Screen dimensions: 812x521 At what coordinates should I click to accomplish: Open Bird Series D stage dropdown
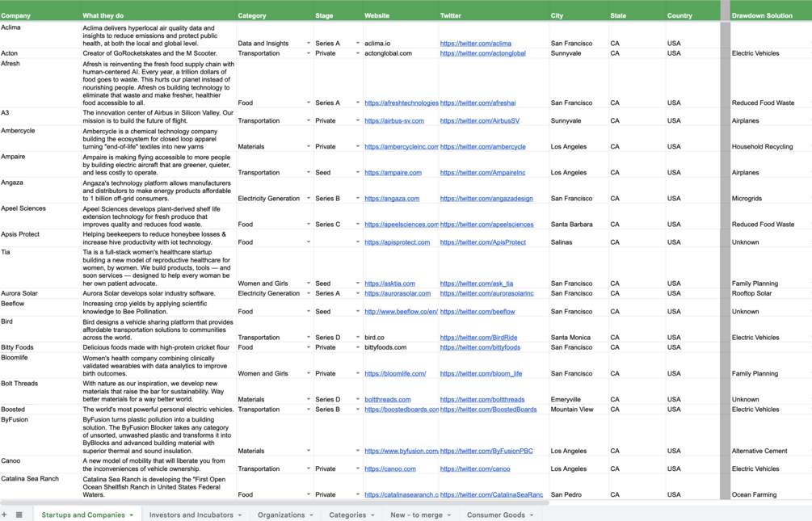pyautogui.click(x=358, y=337)
